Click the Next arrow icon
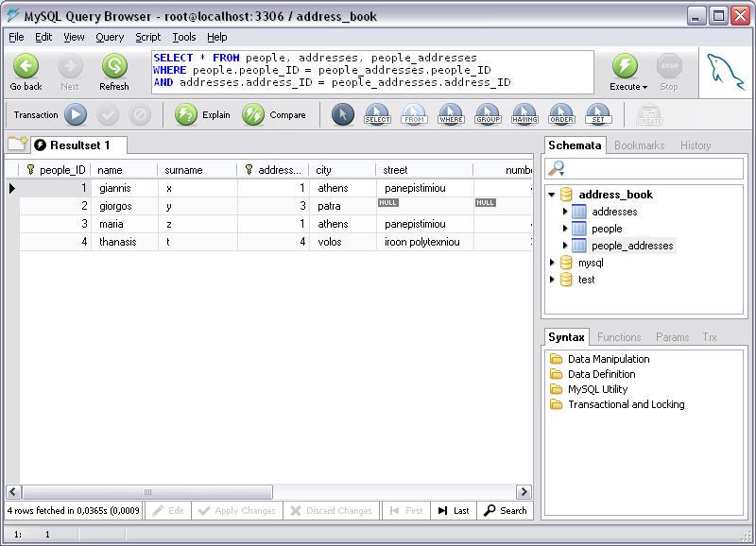Image resolution: width=756 pixels, height=546 pixels. pyautogui.click(x=70, y=66)
